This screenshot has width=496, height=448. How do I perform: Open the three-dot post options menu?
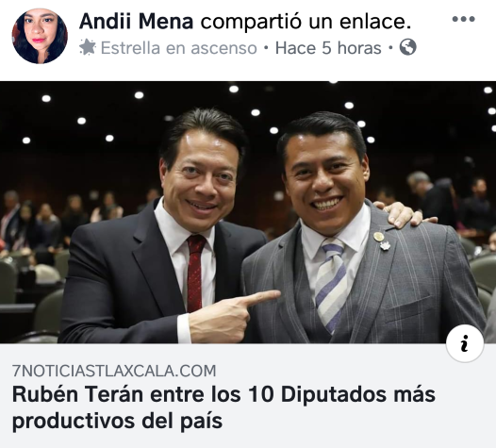point(463,19)
